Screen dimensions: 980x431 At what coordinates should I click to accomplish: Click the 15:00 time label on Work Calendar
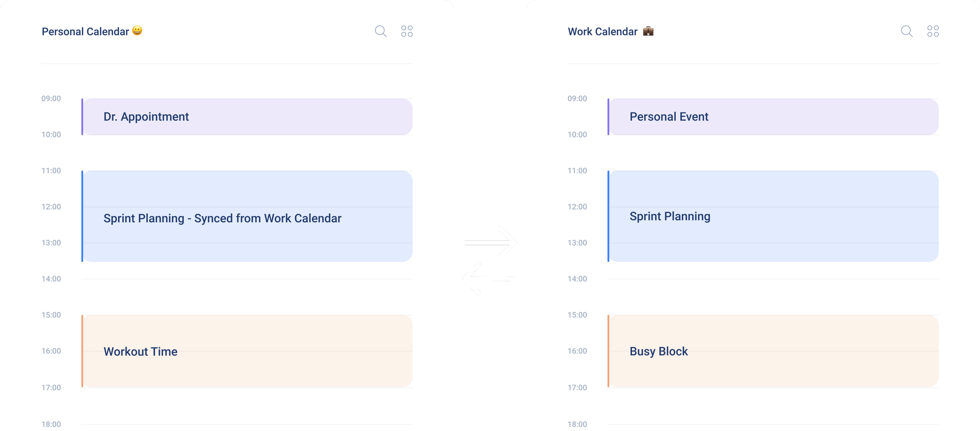(x=577, y=315)
